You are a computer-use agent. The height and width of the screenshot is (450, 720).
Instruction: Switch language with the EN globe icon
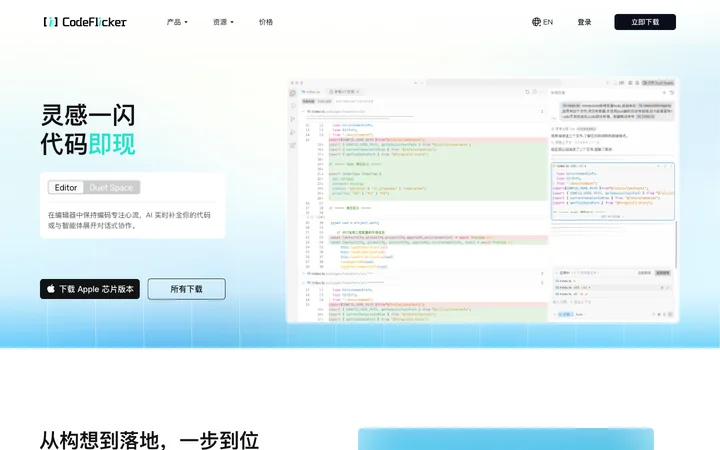[542, 22]
